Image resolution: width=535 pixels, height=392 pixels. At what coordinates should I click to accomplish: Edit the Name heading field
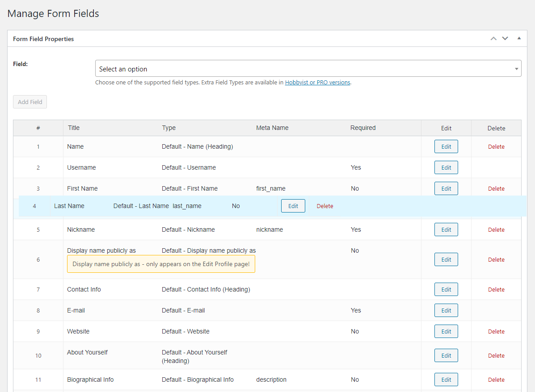(x=446, y=146)
